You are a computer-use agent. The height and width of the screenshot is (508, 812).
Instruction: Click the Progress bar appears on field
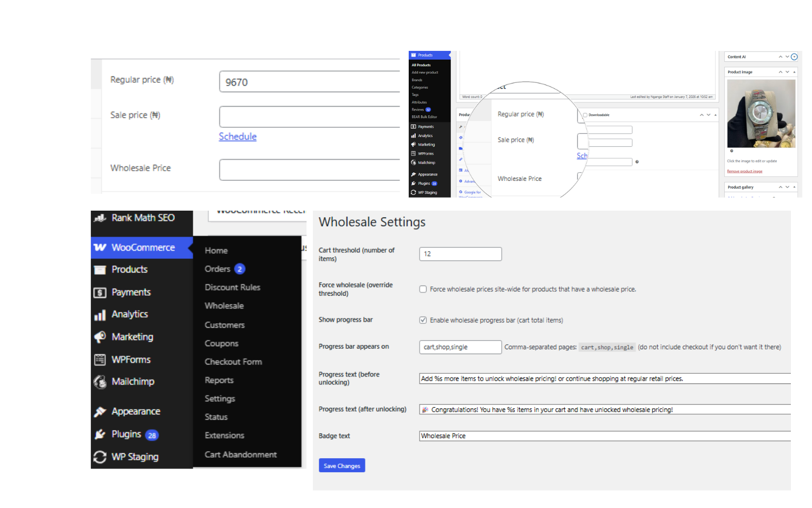tap(461, 347)
